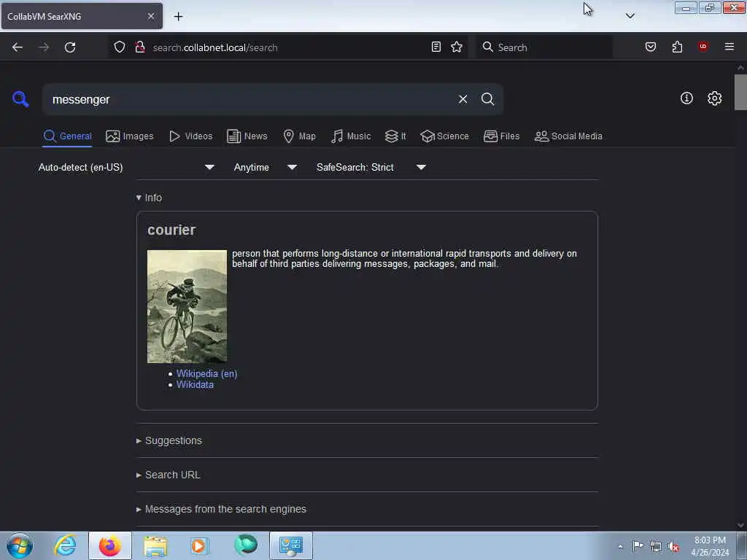Click into the messenger search field
This screenshot has width=747, height=560.
coord(248,99)
